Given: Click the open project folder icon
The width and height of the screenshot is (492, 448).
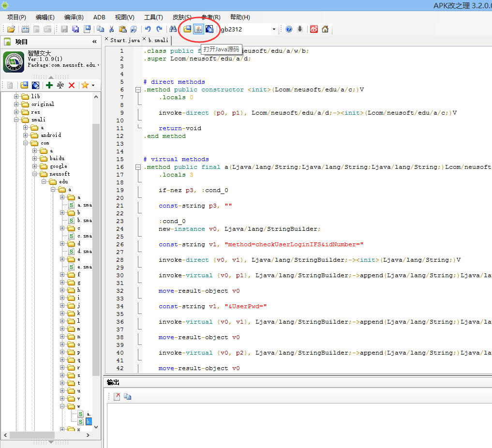Looking at the screenshot, I should [11, 29].
